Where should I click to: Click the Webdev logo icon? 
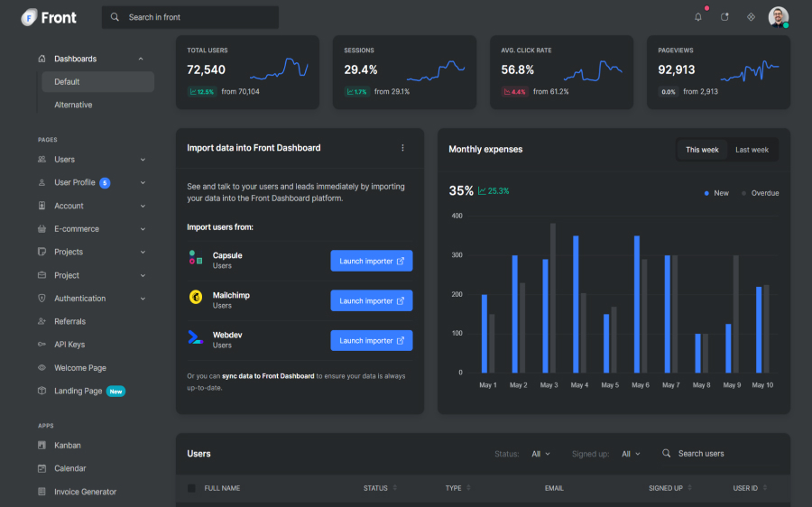[196, 337]
